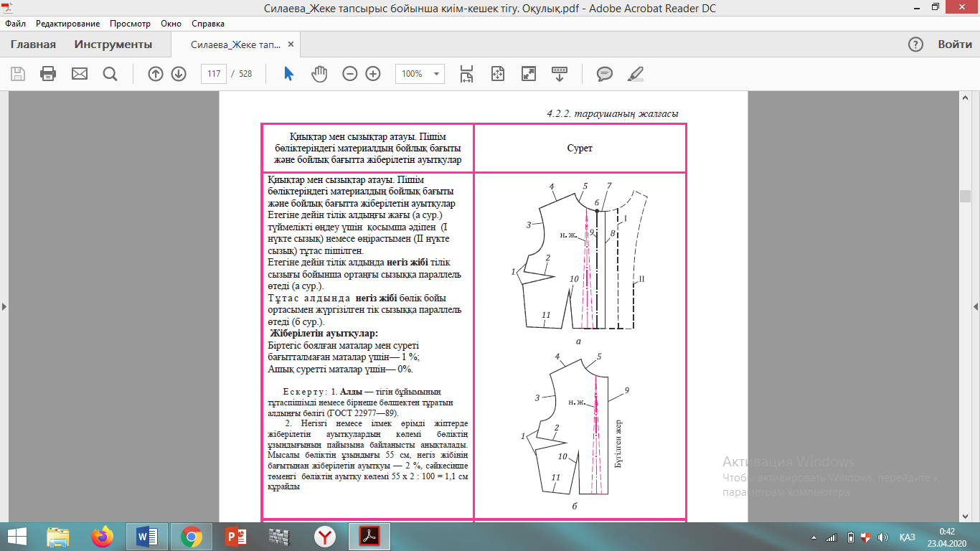Expand the left navigation pane
The image size is (980, 551).
coord(4,306)
